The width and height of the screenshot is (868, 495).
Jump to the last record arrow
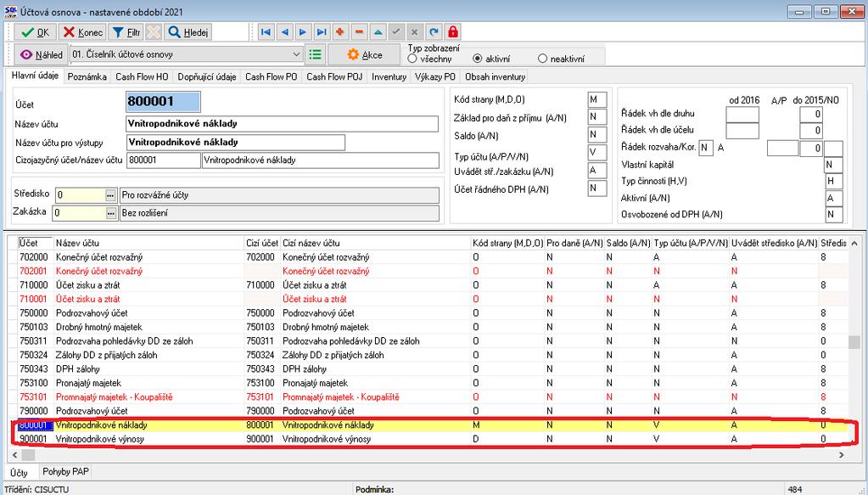click(x=322, y=32)
